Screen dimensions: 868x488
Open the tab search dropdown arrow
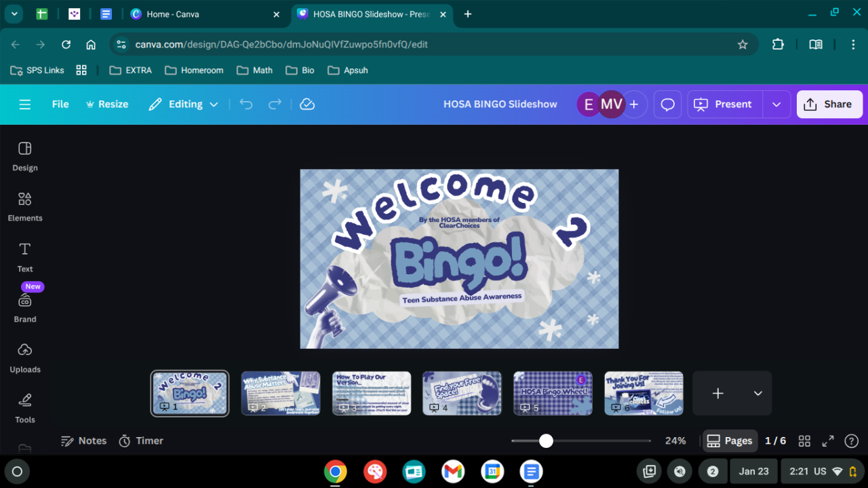tap(14, 14)
